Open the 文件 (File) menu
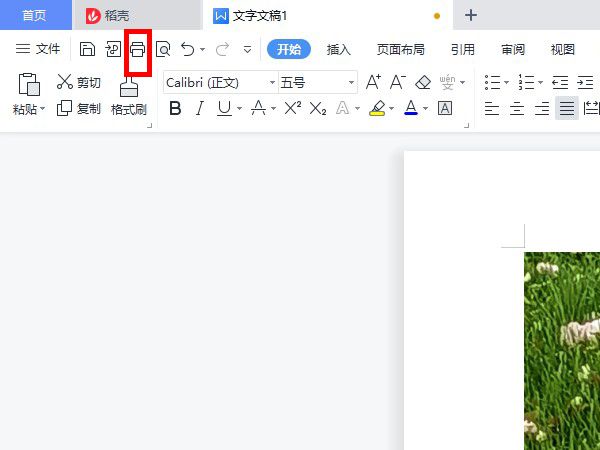Viewport: 600px width, 450px height. (38, 49)
